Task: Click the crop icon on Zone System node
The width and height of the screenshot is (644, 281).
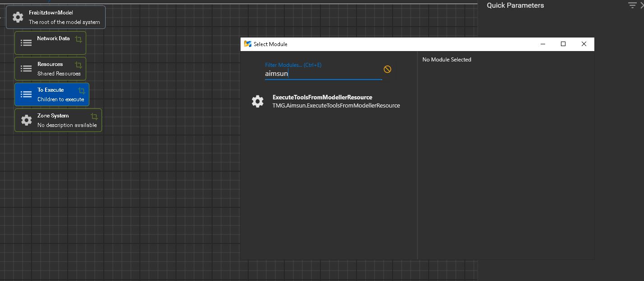Action: (x=94, y=117)
